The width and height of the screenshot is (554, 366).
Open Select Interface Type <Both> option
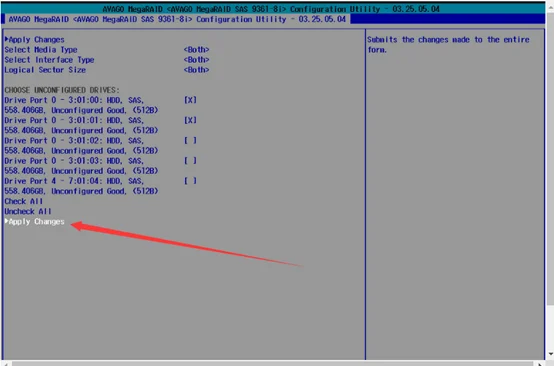click(x=196, y=60)
